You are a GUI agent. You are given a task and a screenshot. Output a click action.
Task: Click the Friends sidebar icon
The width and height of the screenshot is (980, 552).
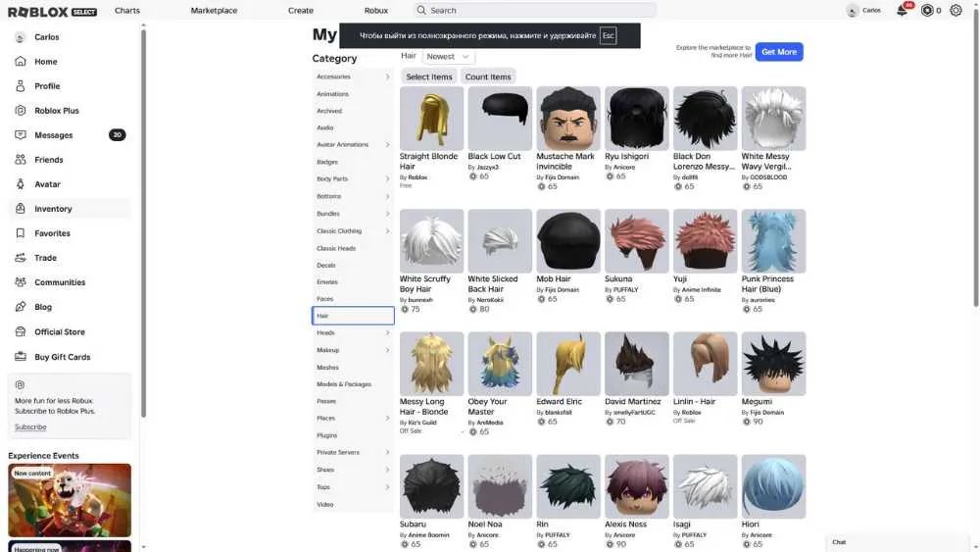pyautogui.click(x=20, y=160)
